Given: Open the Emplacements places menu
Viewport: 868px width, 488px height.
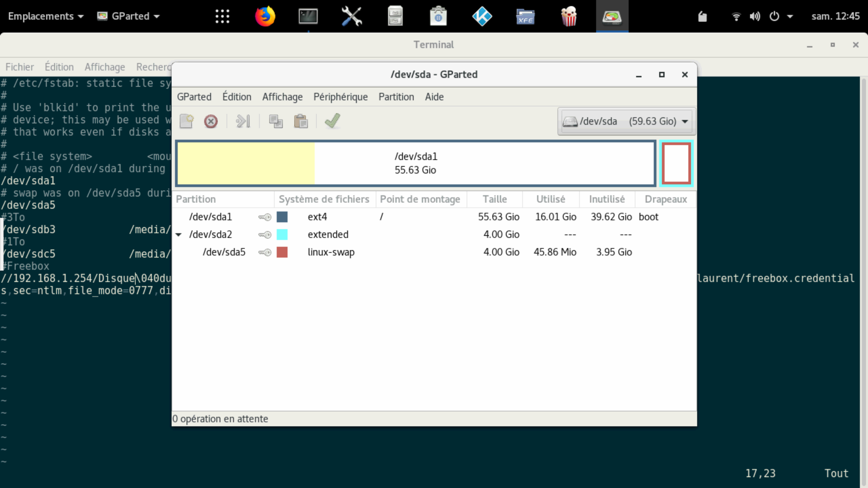Looking at the screenshot, I should (x=46, y=16).
